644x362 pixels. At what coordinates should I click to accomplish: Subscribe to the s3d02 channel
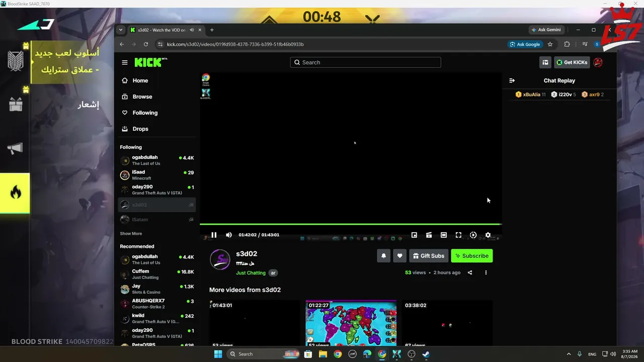click(472, 256)
